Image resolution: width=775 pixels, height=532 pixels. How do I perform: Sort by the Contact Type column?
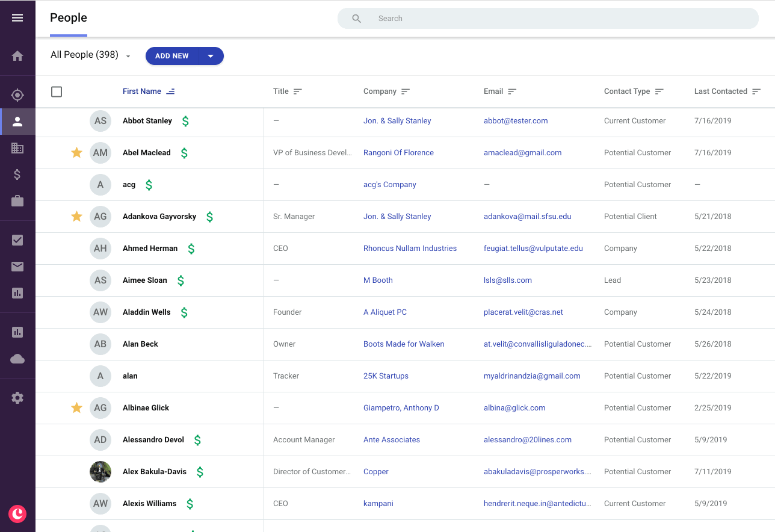634,91
